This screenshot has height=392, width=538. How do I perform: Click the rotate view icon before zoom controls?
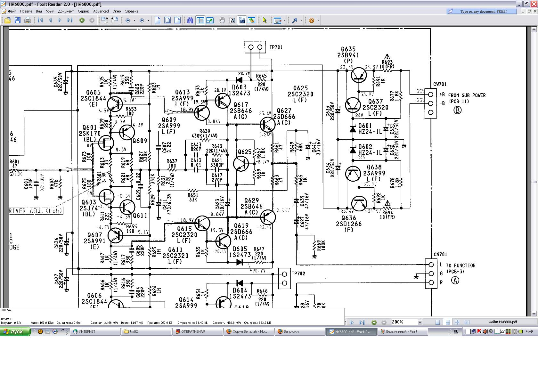pos(115,20)
